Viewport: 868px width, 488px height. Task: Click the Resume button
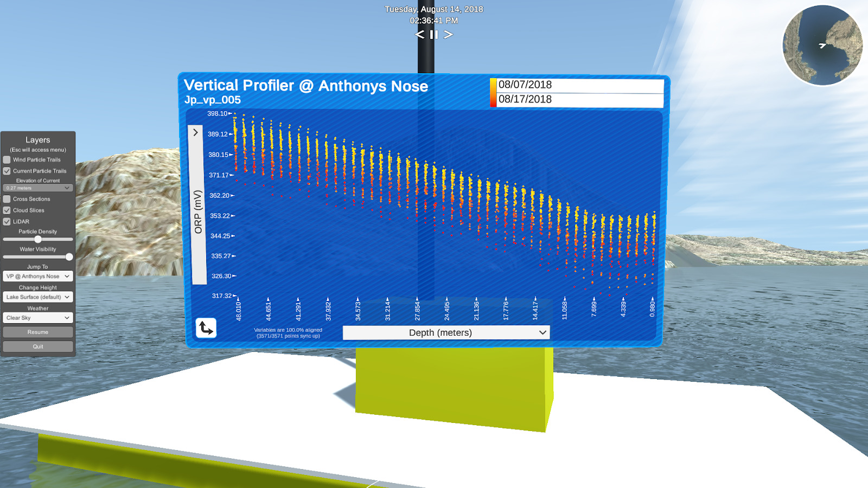38,332
